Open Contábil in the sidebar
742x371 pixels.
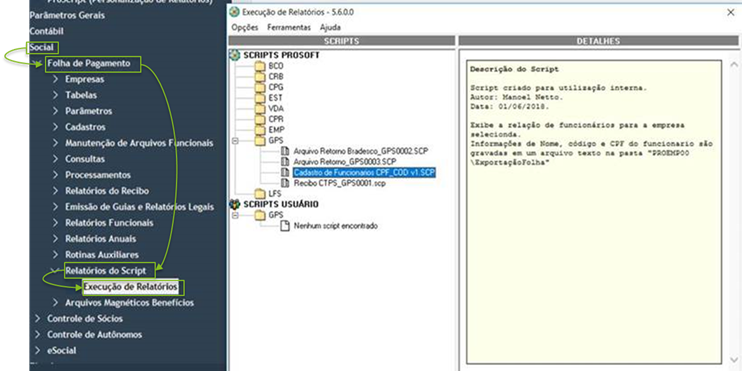pos(46,31)
